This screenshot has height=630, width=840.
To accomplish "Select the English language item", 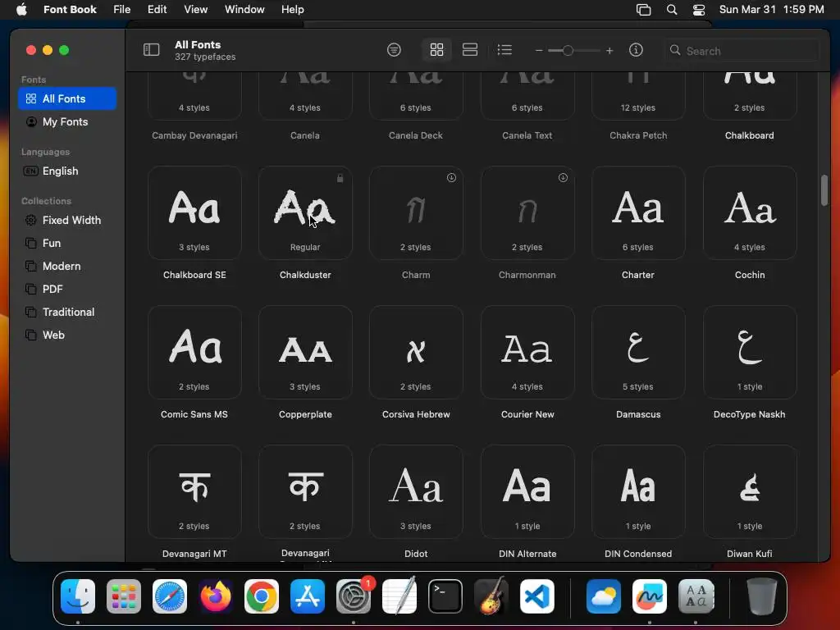I will click(x=67, y=171).
